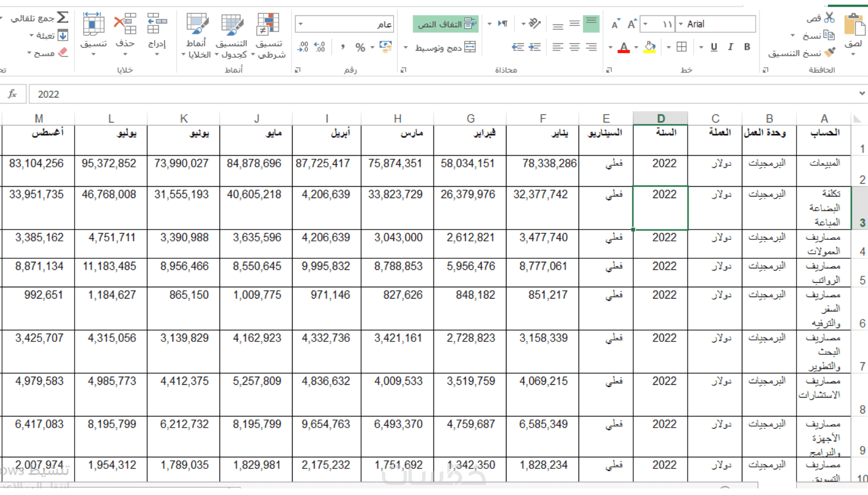The width and height of the screenshot is (868, 495).
Task: Click the AutoSum sigma (جمع تلقائي) icon
Action: (x=63, y=18)
